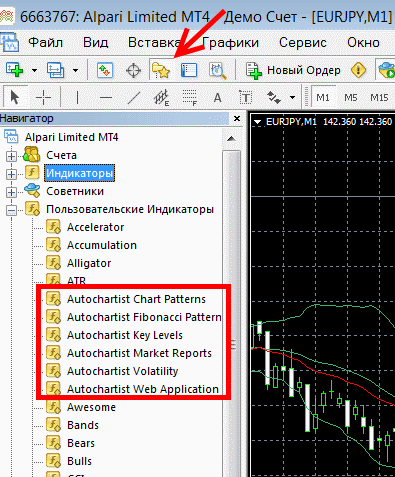395x477 pixels.
Task: Toggle the Market Watch window icon
Action: pos(105,70)
